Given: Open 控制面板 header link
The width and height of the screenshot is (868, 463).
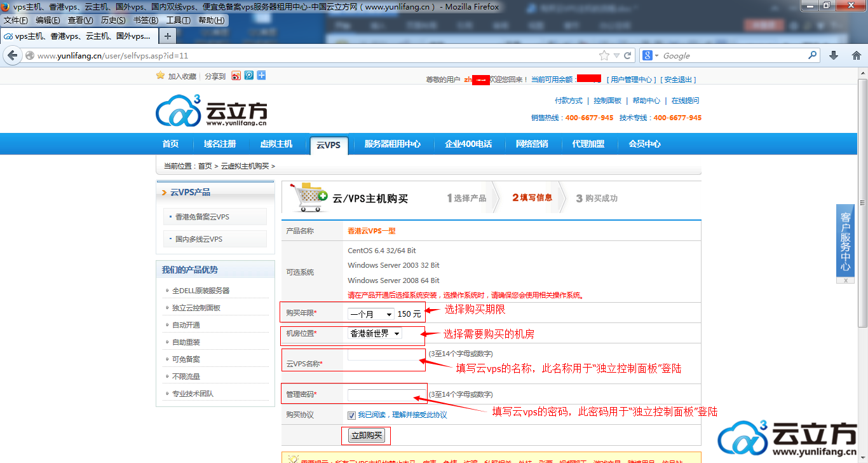Looking at the screenshot, I should [x=607, y=100].
